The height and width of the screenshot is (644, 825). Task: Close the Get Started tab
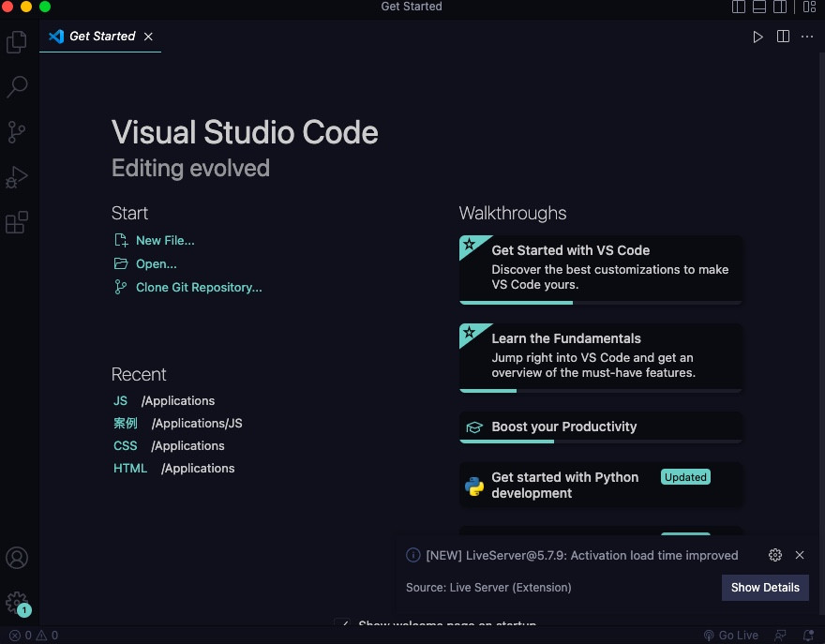click(x=148, y=37)
